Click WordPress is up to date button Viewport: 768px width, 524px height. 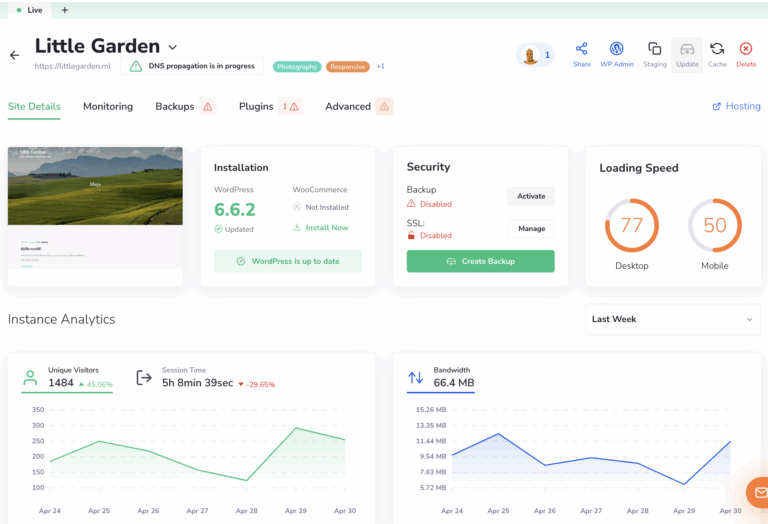(288, 261)
